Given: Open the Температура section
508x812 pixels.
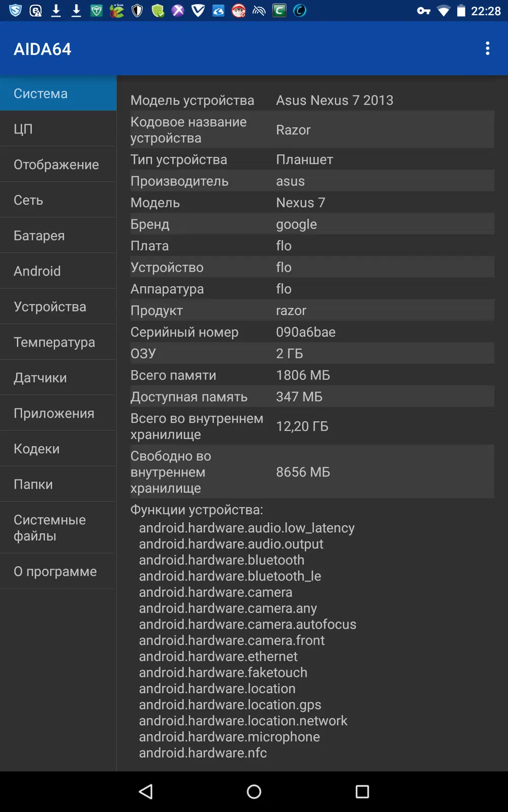Looking at the screenshot, I should tap(58, 342).
